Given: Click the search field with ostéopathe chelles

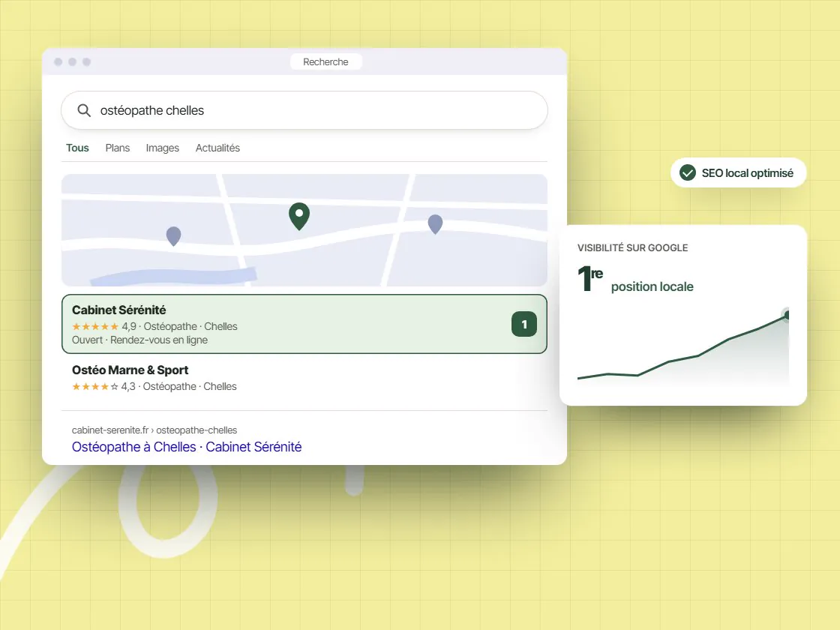Looking at the screenshot, I should 304,110.
